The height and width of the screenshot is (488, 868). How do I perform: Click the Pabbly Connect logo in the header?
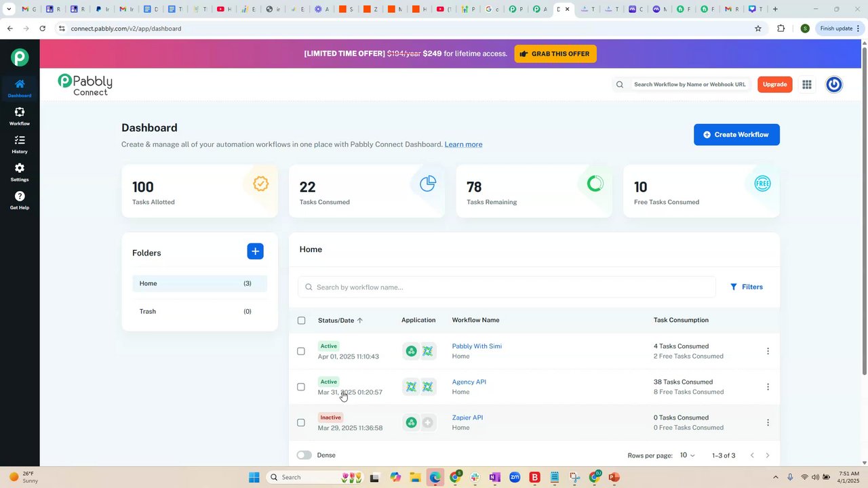[85, 84]
